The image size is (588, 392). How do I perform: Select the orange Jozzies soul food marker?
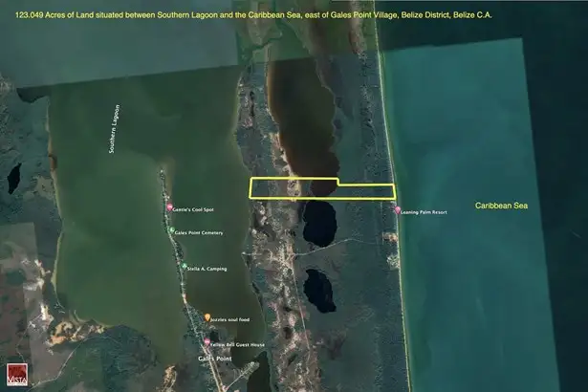[x=207, y=316]
